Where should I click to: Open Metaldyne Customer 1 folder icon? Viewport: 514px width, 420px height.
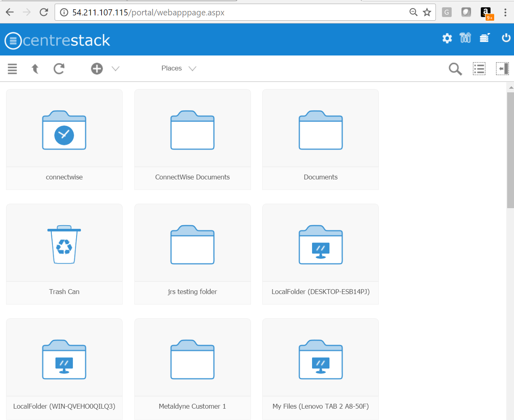point(193,359)
